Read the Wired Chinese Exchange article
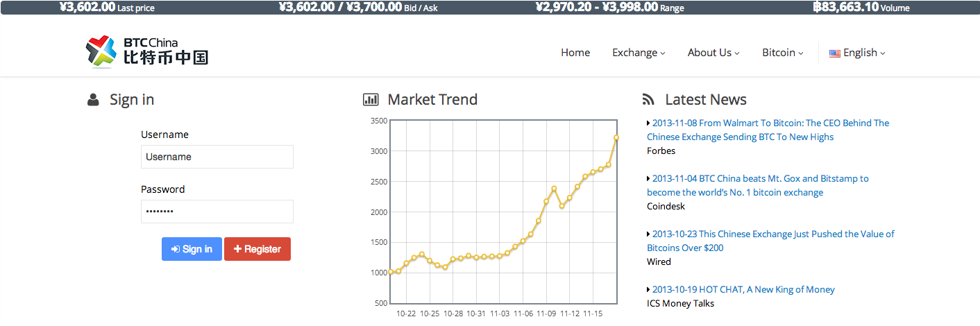Viewport: 980px width, 326px height. pos(770,241)
